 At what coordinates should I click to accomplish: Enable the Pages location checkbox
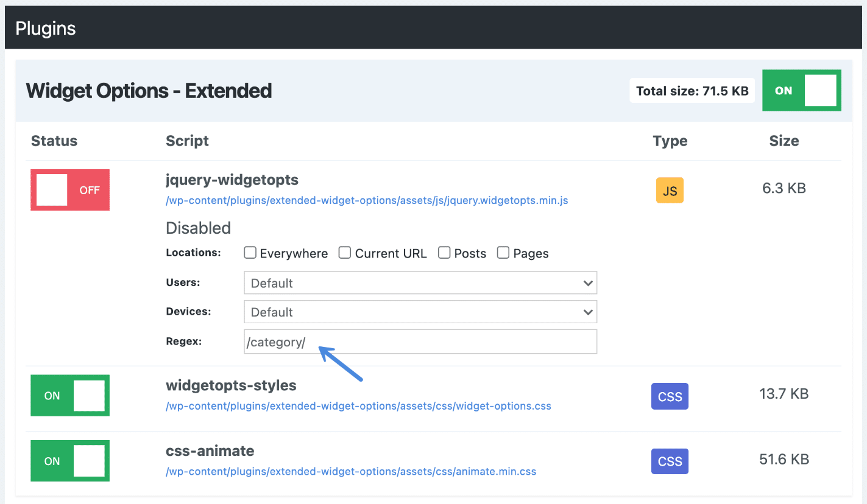pos(503,252)
